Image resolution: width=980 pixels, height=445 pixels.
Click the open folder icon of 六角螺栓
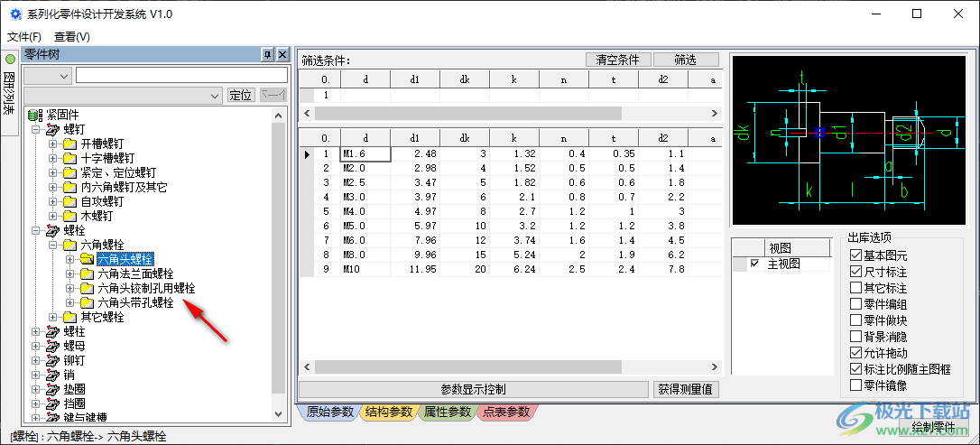tap(69, 245)
